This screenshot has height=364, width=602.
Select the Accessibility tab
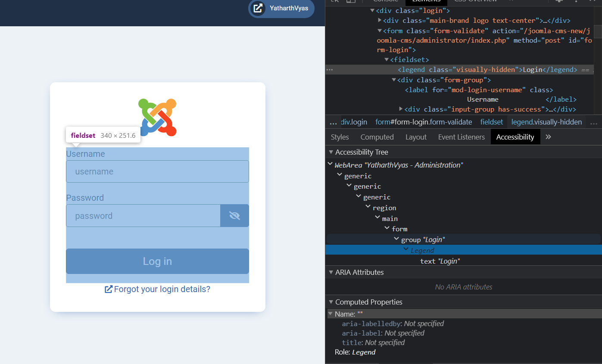[x=515, y=137]
